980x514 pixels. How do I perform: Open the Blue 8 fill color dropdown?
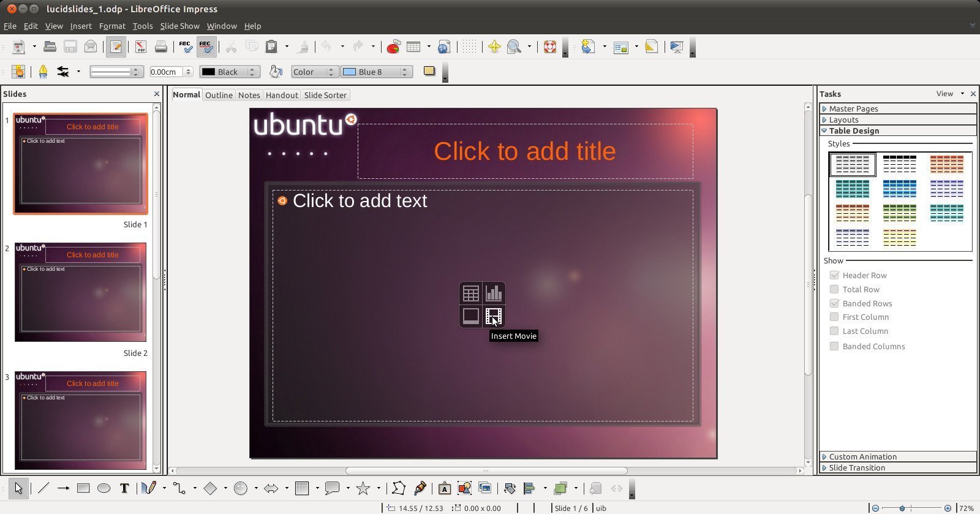[x=376, y=72]
